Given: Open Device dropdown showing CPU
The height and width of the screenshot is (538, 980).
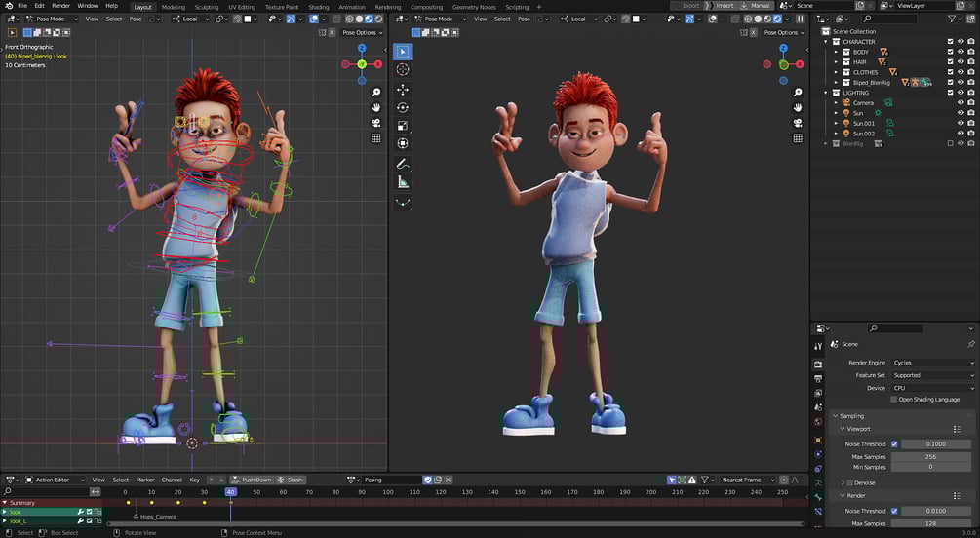Looking at the screenshot, I should click(x=932, y=388).
